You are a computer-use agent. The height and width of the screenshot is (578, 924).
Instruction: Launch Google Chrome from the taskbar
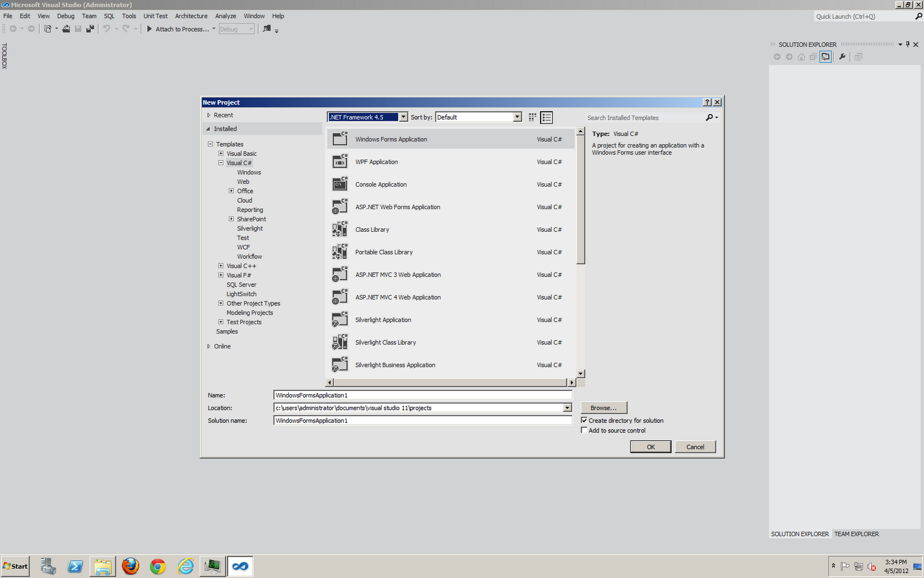pos(158,566)
